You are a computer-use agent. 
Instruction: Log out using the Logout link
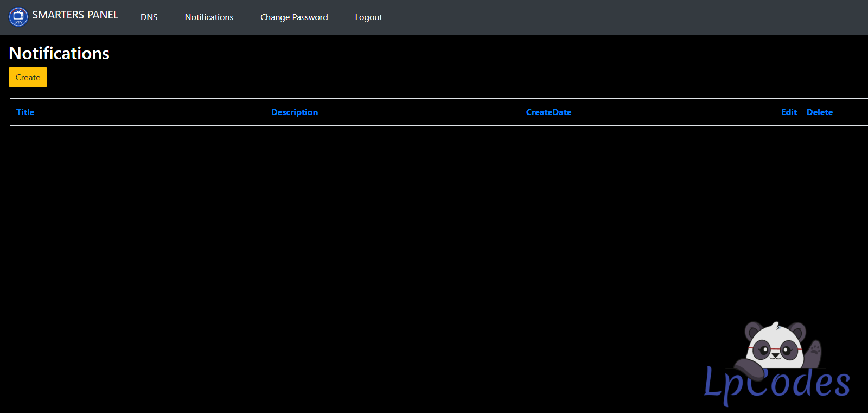click(368, 17)
